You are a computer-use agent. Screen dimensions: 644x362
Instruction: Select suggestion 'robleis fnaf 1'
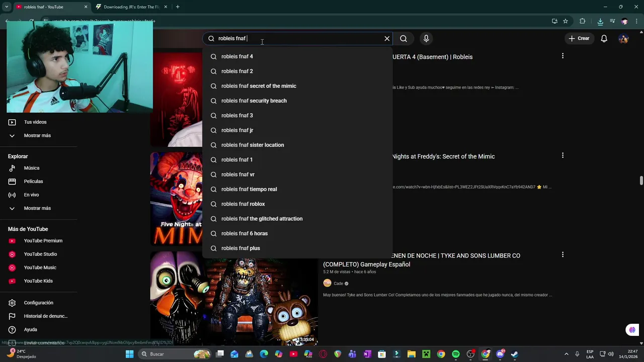tap(297, 160)
